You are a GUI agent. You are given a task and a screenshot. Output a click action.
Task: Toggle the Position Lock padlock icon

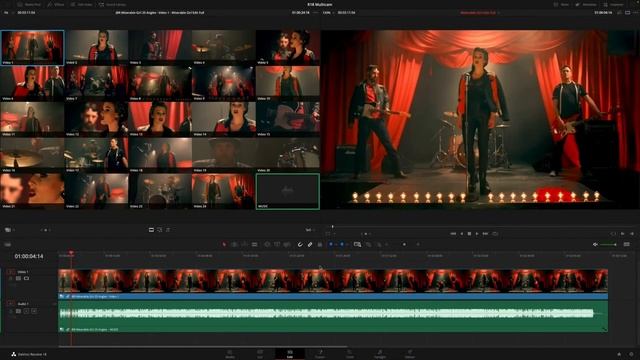pyautogui.click(x=320, y=244)
